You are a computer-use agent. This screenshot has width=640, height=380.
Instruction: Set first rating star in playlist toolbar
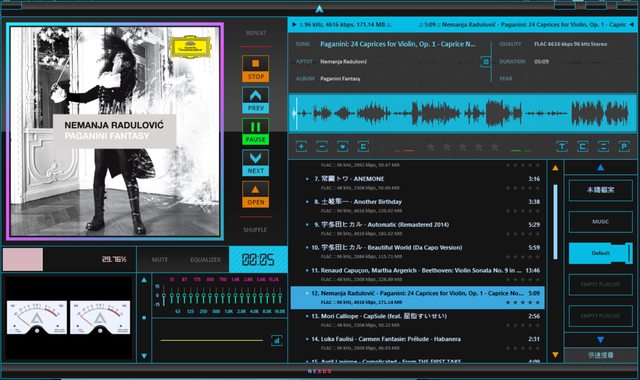click(431, 147)
